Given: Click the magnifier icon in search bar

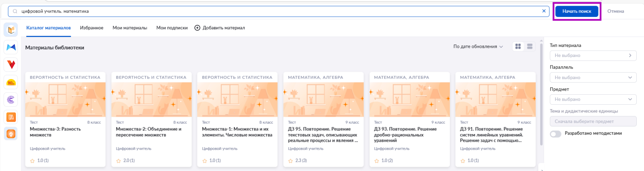Looking at the screenshot, I should pos(15,11).
